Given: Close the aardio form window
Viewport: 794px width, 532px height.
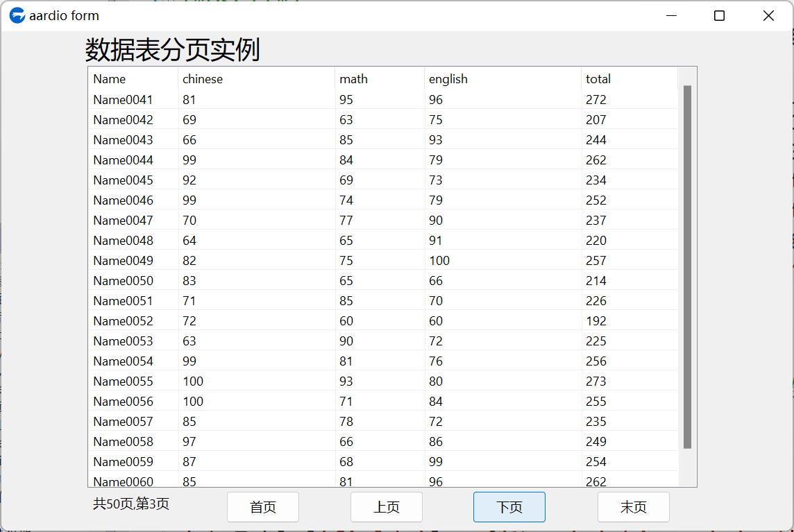Looking at the screenshot, I should point(768,16).
